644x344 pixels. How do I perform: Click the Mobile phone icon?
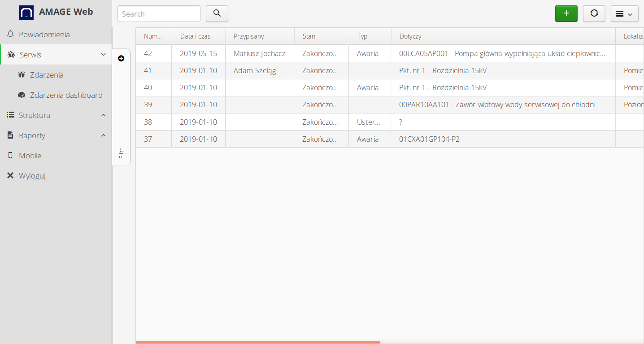10,155
